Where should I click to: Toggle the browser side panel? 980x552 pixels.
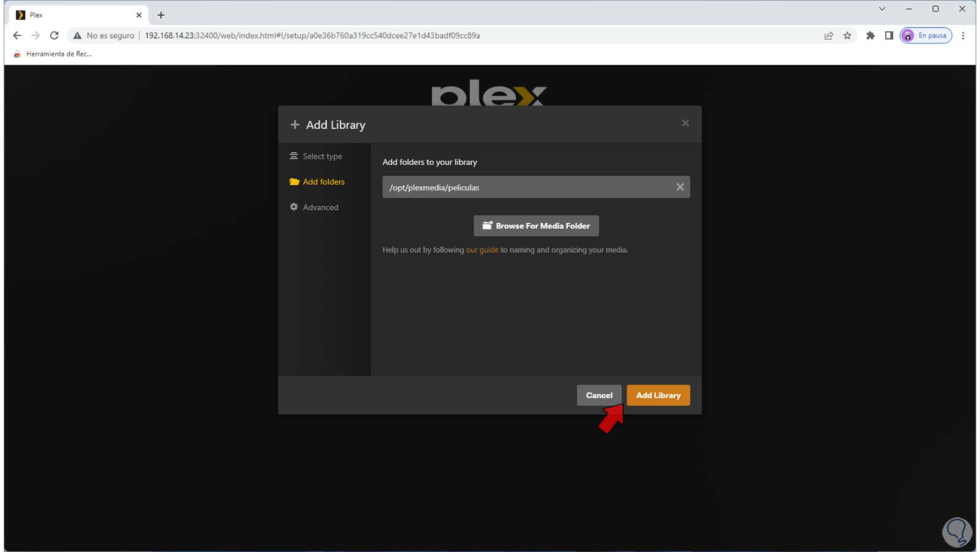889,35
